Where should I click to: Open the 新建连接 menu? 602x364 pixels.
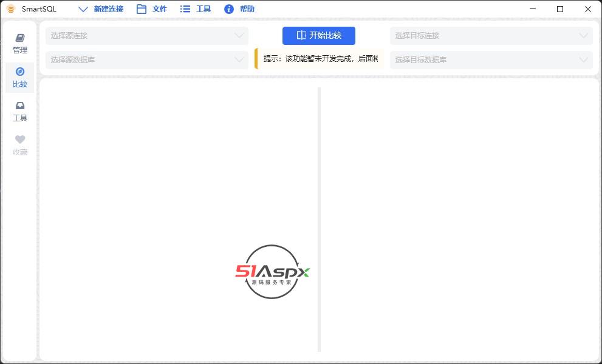tap(101, 9)
